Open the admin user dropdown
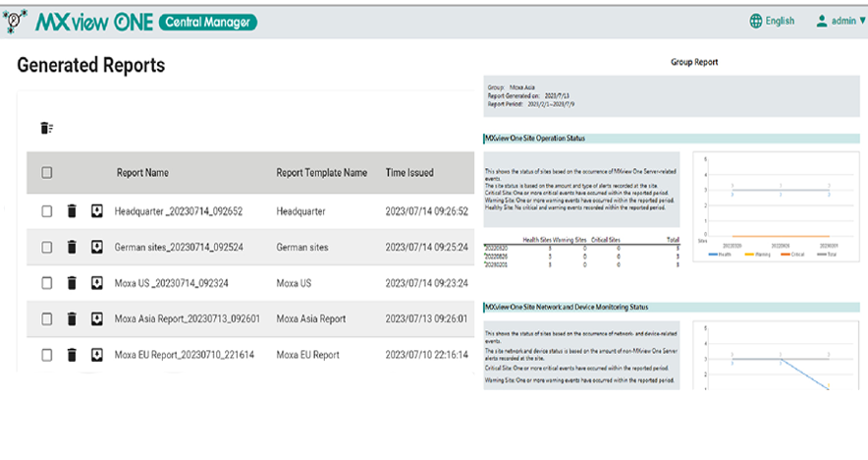 click(x=840, y=21)
